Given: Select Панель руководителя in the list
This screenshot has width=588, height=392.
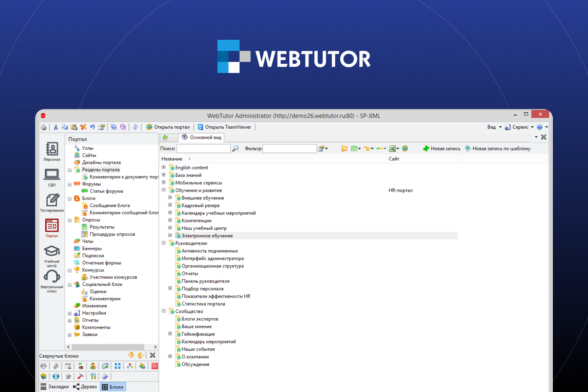Looking at the screenshot, I should click(206, 281).
